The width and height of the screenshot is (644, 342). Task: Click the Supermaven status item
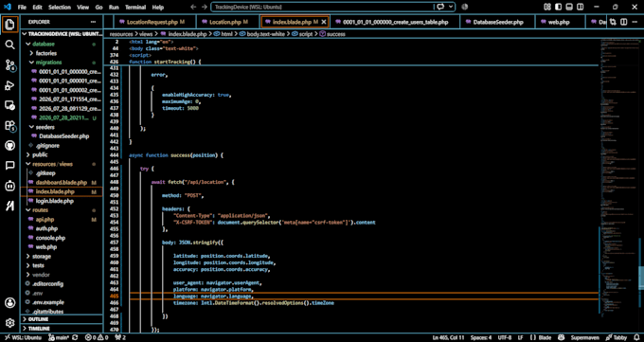point(585,337)
